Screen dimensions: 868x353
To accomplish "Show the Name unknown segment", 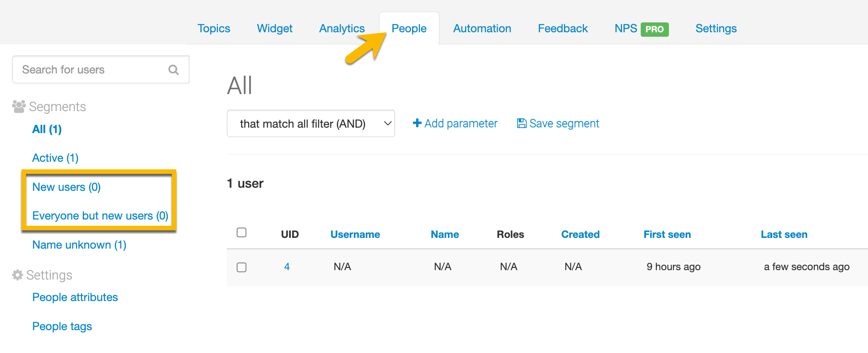I will pyautogui.click(x=79, y=245).
